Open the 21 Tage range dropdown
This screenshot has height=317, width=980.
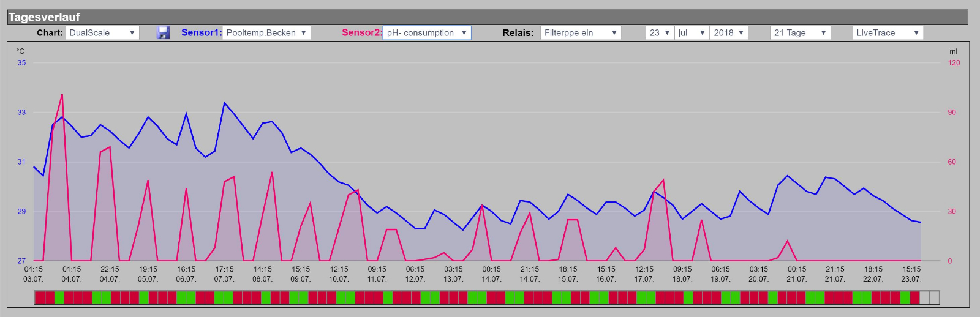click(800, 32)
